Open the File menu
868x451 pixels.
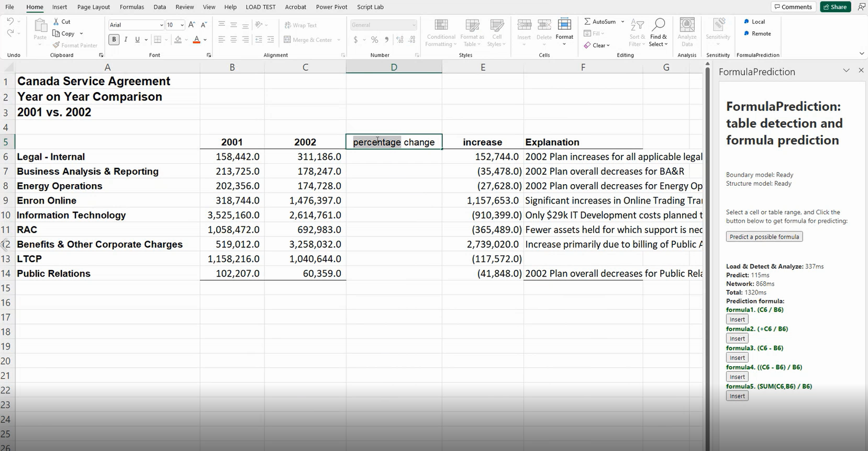point(9,7)
